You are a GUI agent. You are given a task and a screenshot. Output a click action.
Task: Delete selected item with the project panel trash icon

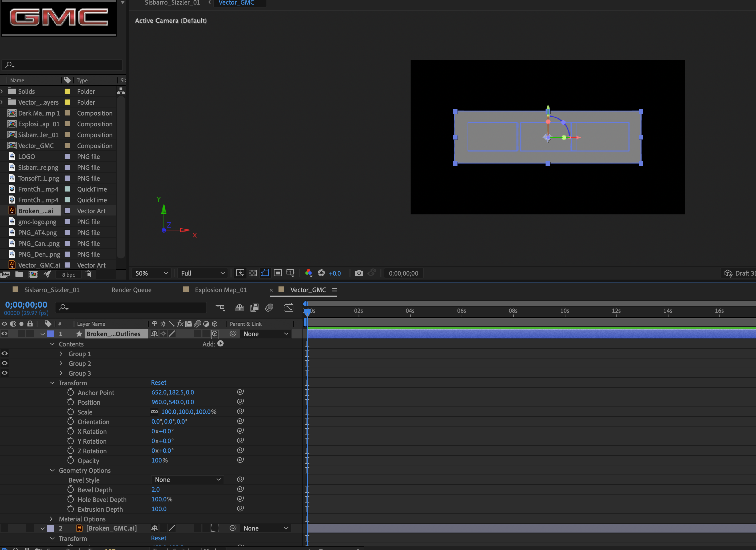coord(88,274)
